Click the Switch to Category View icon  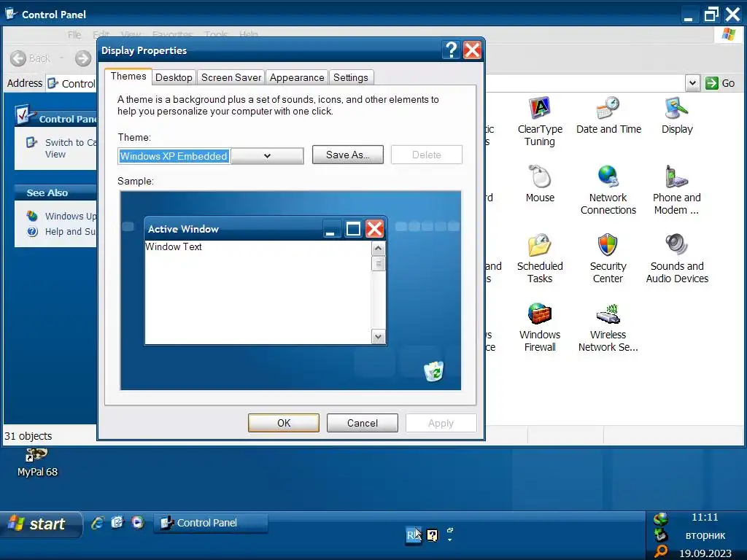[31, 142]
